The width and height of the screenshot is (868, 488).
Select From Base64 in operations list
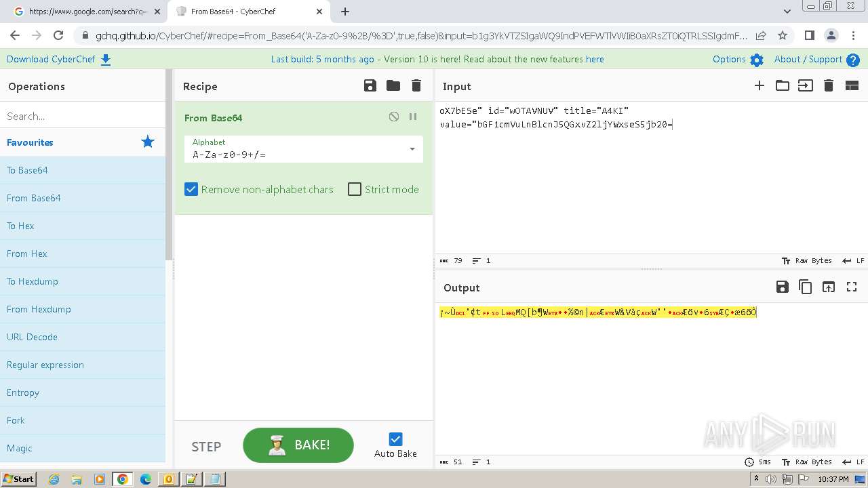[83, 198]
